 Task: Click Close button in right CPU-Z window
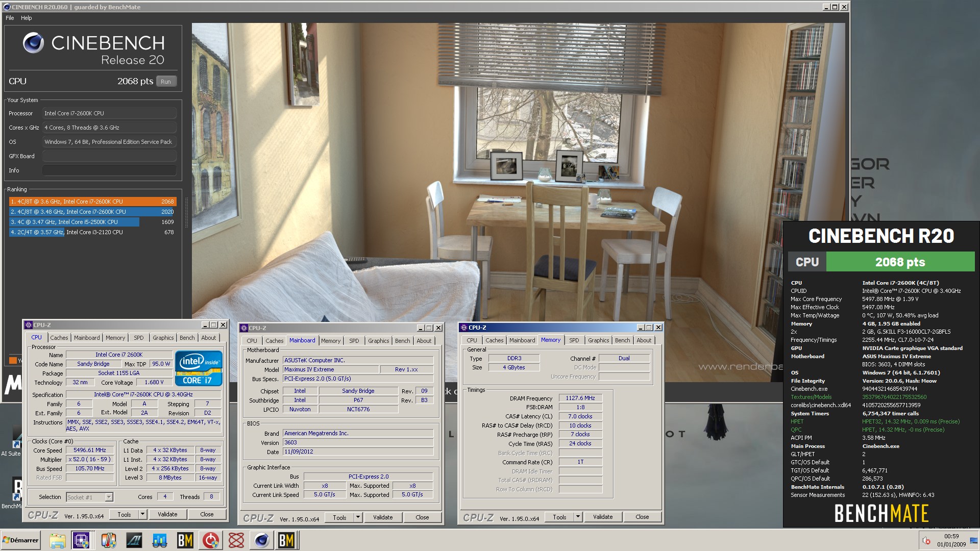coord(642,517)
